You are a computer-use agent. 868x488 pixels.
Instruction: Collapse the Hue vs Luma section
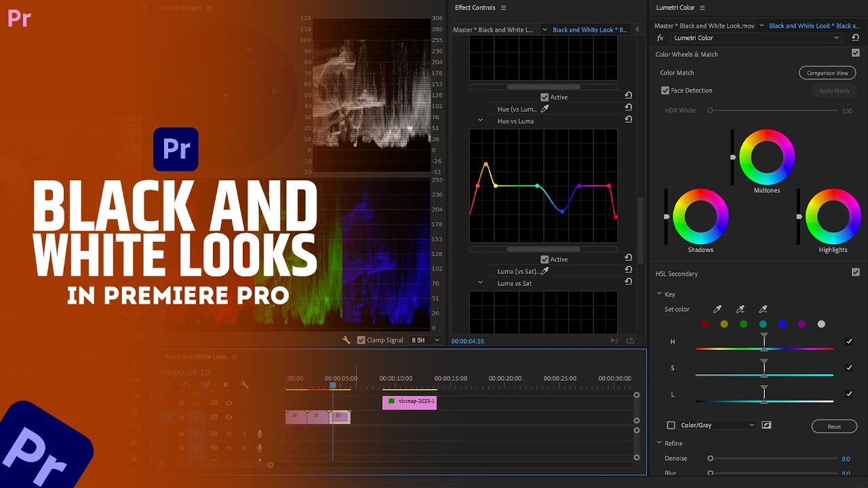[x=480, y=121]
